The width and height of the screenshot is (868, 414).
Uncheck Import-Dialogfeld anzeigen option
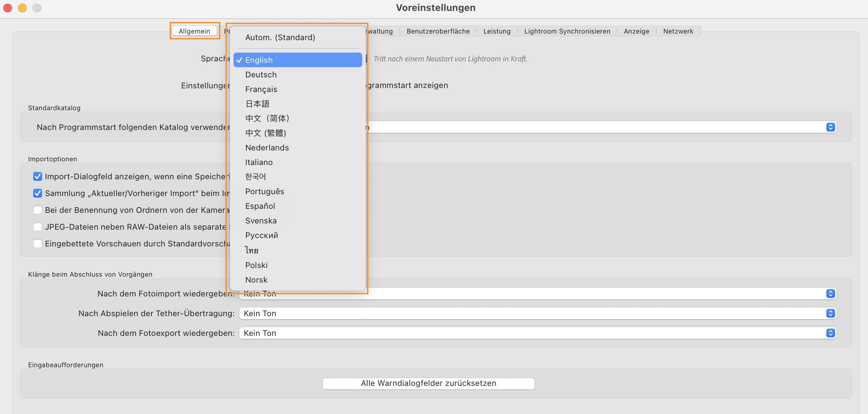pos(38,176)
